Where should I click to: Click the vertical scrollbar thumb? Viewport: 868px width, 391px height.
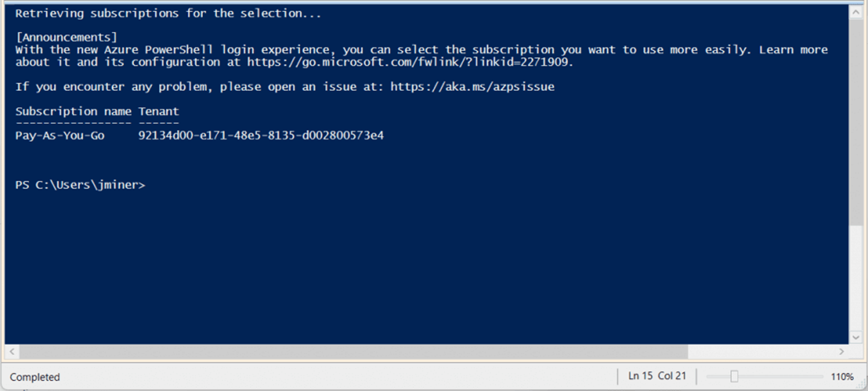coord(856,121)
